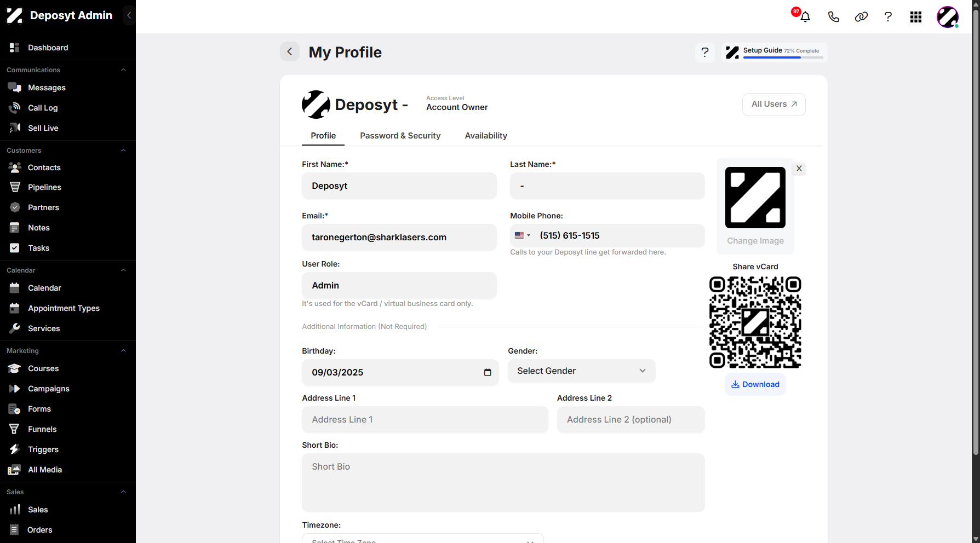Collapse the Sales section
Screen dimensions: 980x543
pos(123,492)
